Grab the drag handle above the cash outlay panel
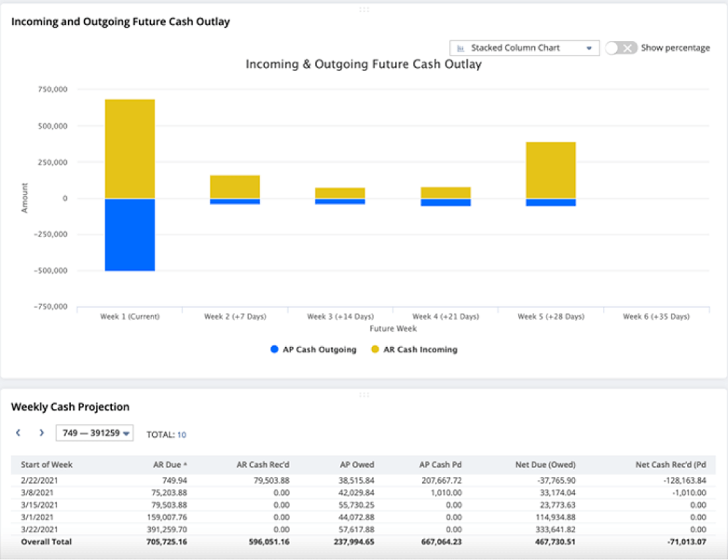Viewport: 728px width, 560px height. [x=363, y=9]
